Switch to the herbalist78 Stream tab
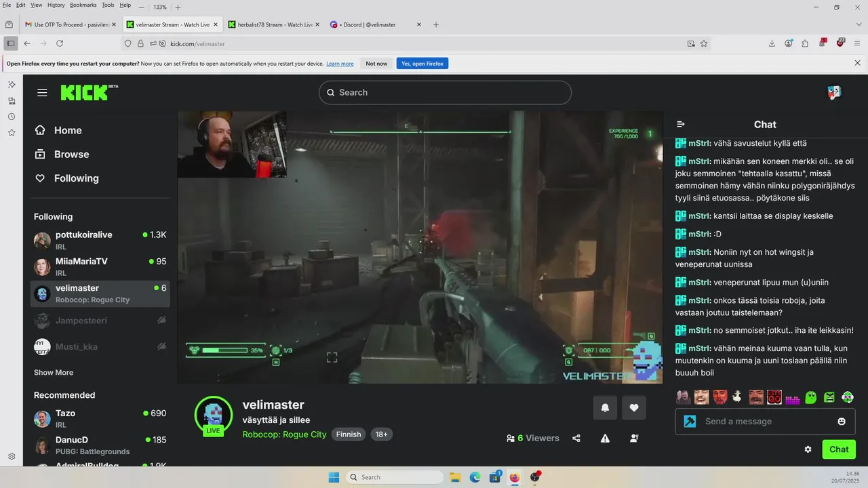This screenshot has width=868, height=488. point(273,24)
